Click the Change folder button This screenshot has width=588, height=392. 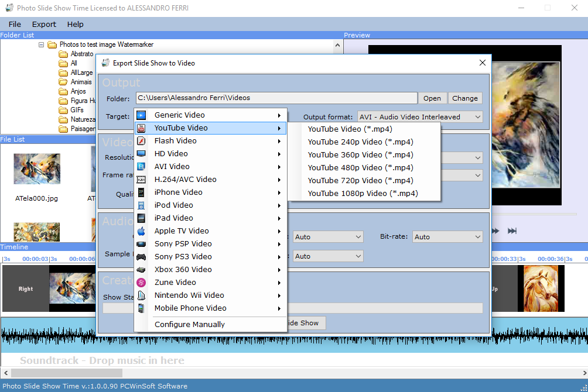(x=464, y=98)
